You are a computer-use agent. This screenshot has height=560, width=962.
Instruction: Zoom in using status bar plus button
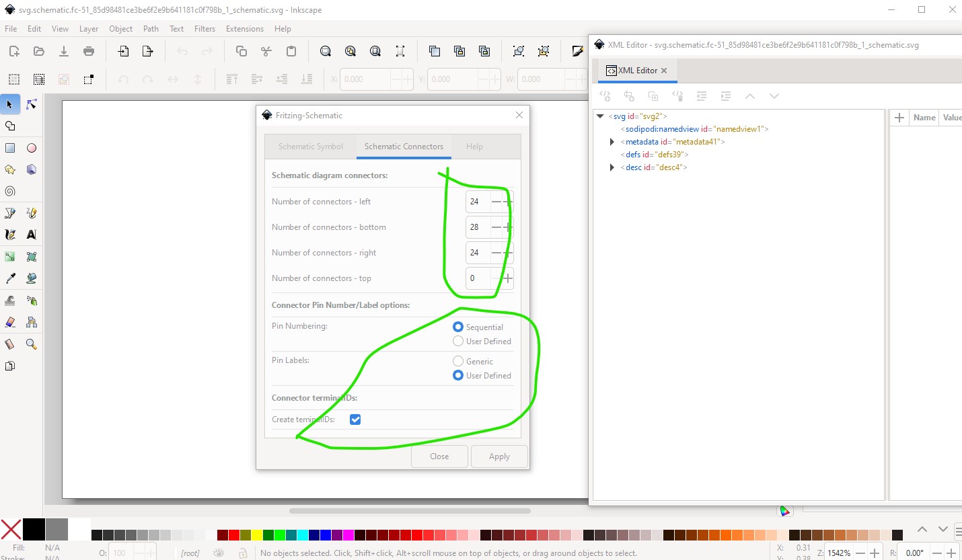(874, 553)
